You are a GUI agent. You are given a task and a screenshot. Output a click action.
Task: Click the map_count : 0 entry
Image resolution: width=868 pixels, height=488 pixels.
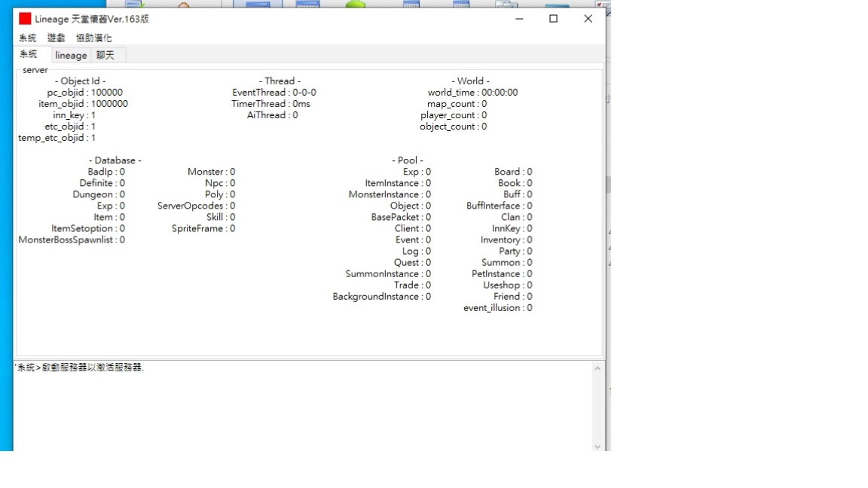(x=457, y=104)
